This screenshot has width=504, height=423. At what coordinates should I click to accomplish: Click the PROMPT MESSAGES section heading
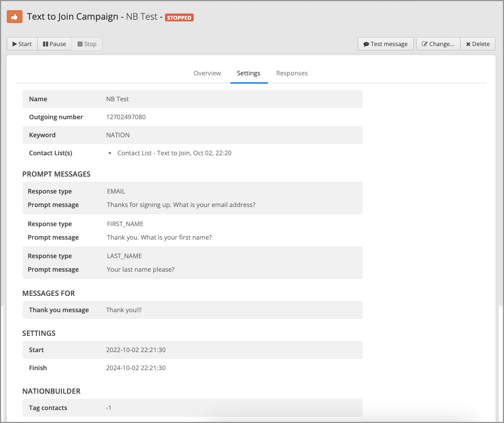(x=56, y=174)
